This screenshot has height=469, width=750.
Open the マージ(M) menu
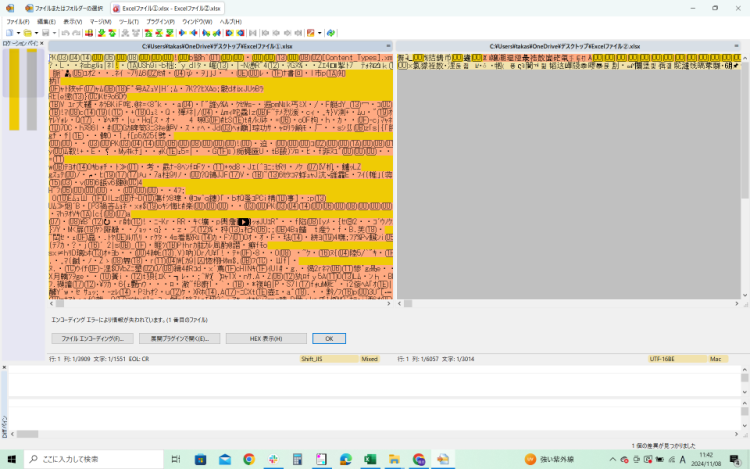(100, 20)
